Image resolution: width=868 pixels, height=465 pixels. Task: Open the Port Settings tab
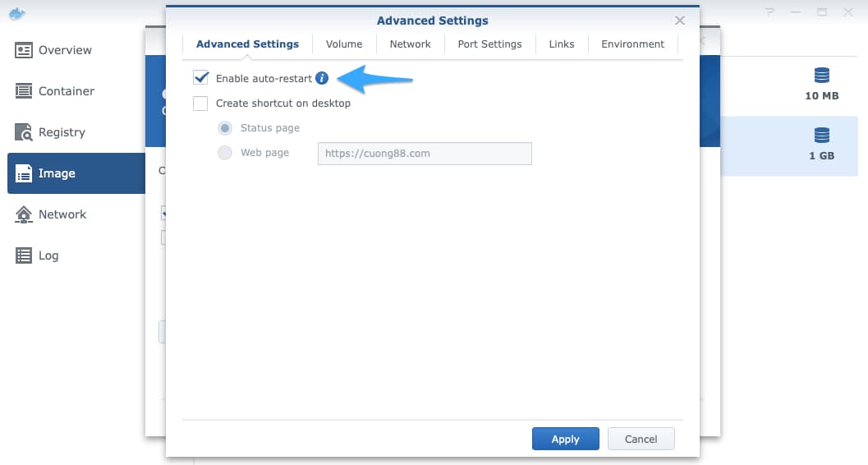489,44
